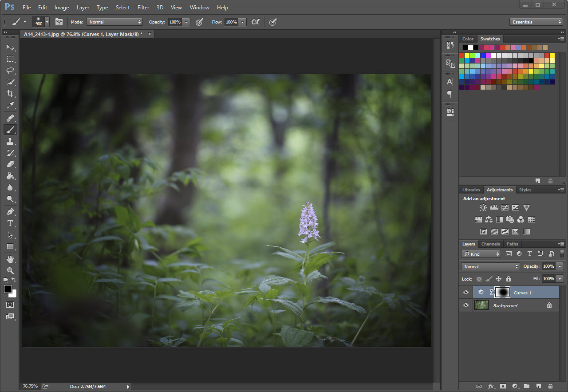Select the Rectangle shape tool
Image resolution: width=568 pixels, height=392 pixels.
(x=10, y=246)
